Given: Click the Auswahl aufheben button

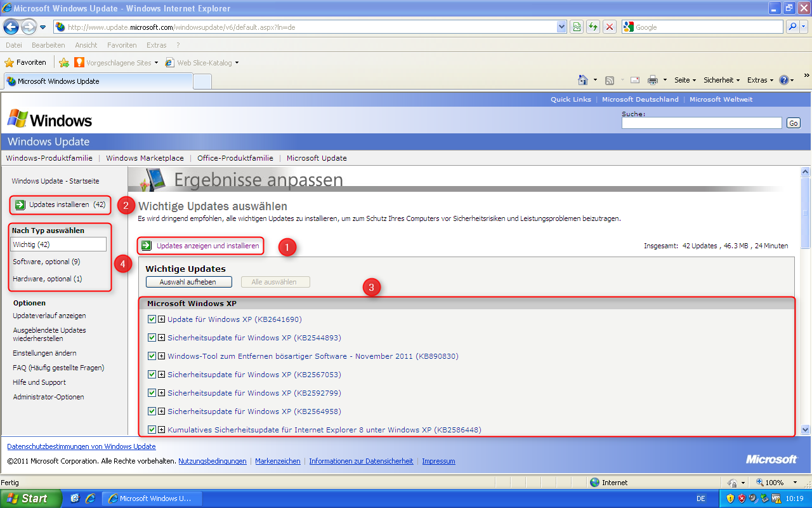Looking at the screenshot, I should point(188,281).
